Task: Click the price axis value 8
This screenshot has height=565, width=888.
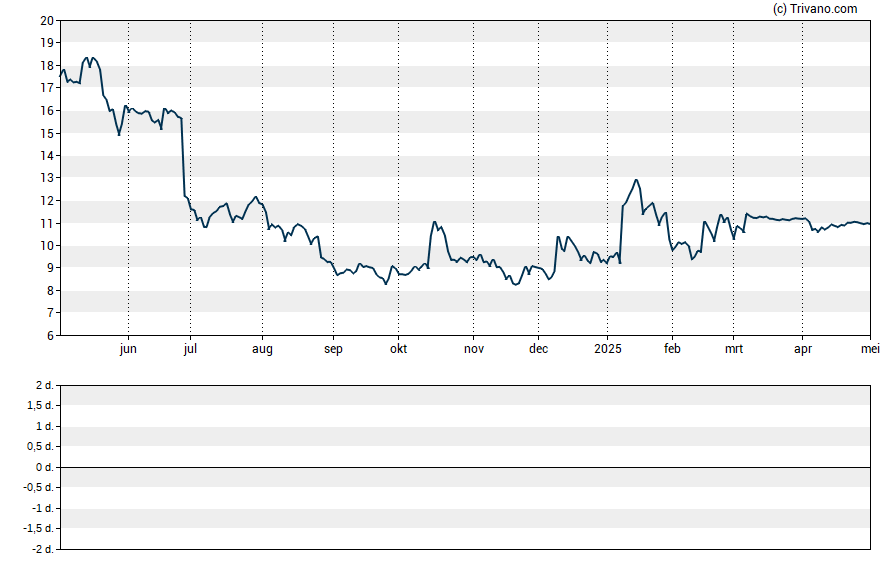Action: click(x=50, y=290)
